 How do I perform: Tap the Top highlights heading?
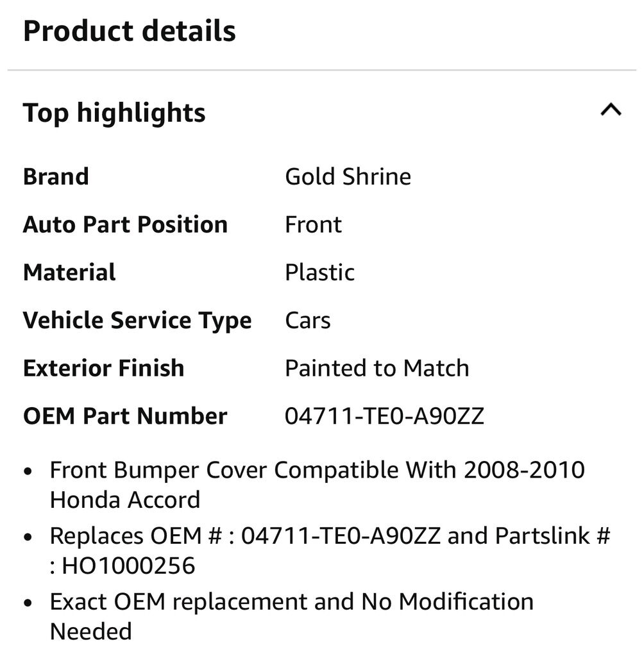114,113
